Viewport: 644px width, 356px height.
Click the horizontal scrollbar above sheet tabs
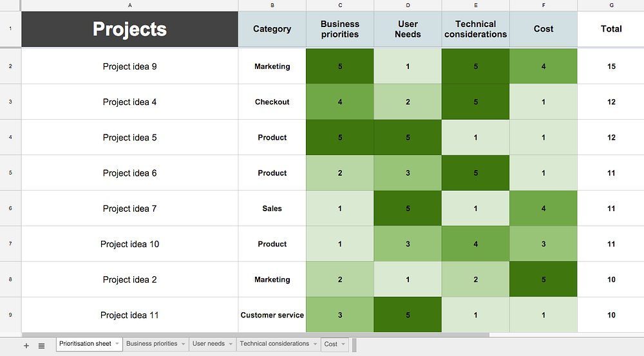pyautogui.click(x=256, y=335)
